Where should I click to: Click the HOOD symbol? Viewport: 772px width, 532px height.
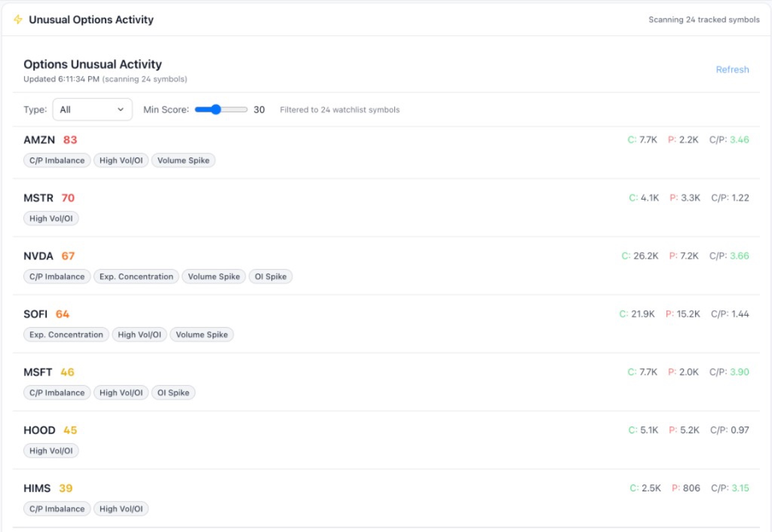click(x=40, y=430)
